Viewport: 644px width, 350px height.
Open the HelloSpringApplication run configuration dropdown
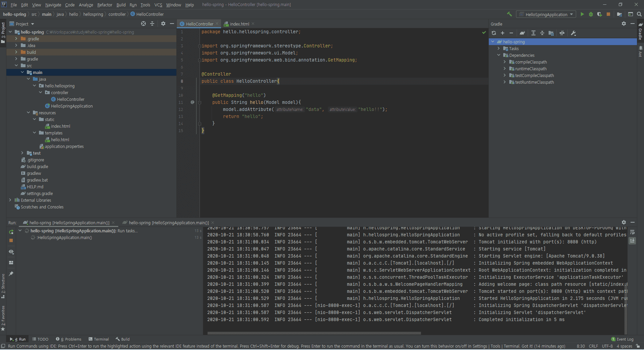[546, 14]
